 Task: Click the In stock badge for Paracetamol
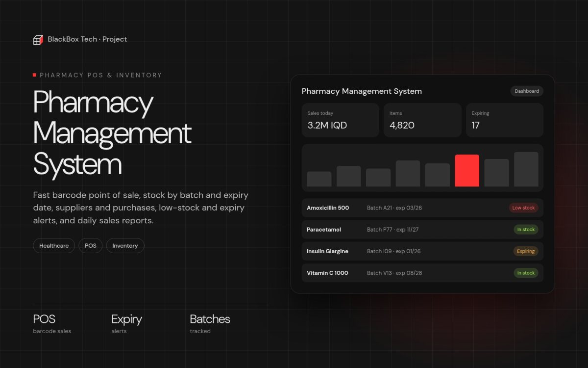tap(526, 230)
